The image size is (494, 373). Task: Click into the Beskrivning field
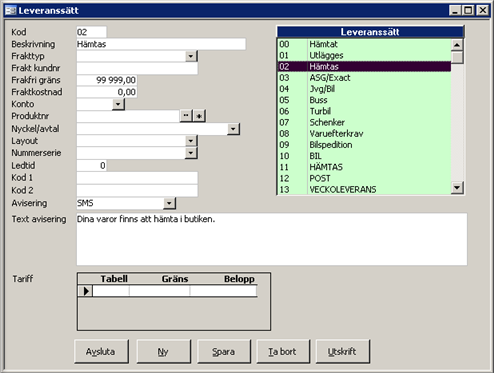[x=161, y=44]
